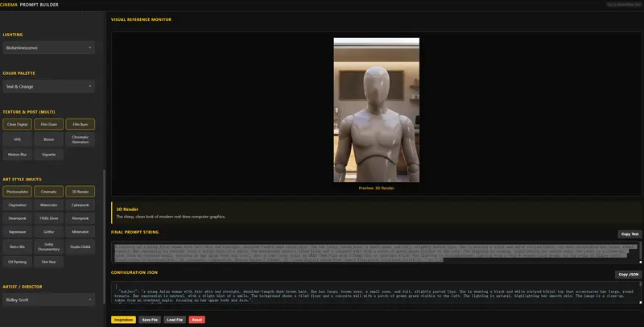Click the yellow Inspiration button
The image size is (644, 327).
[x=123, y=320]
